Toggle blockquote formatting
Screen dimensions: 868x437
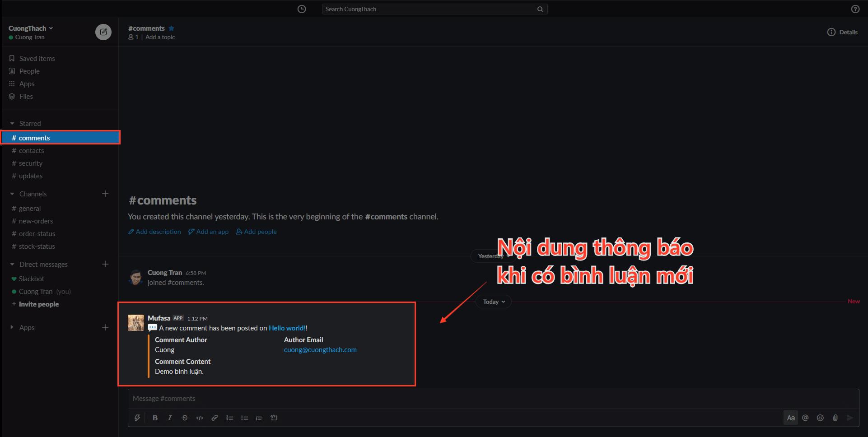click(x=259, y=418)
